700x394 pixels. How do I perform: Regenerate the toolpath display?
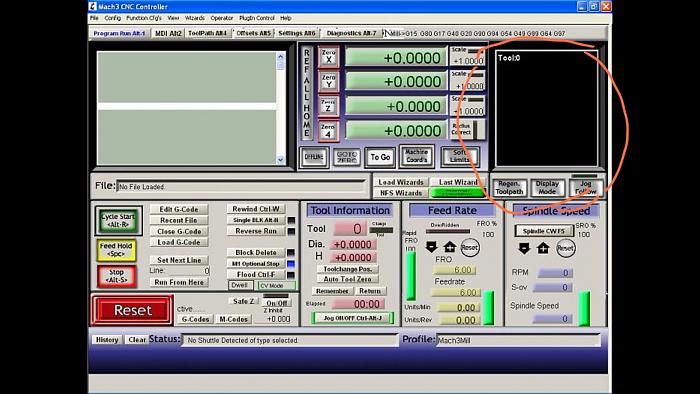[509, 187]
